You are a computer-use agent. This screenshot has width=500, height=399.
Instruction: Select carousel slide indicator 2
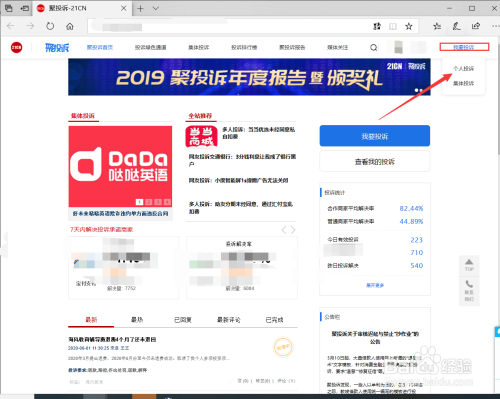(149, 202)
